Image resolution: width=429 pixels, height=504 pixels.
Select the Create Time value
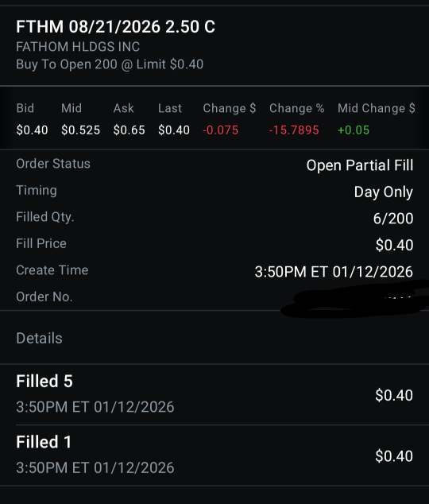[334, 272]
